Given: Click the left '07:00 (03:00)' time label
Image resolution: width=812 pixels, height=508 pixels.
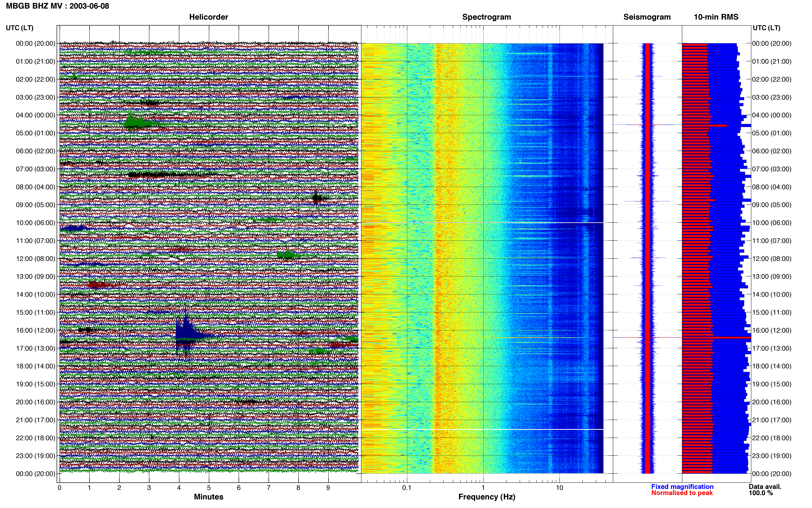Looking at the screenshot, I should (x=36, y=169).
